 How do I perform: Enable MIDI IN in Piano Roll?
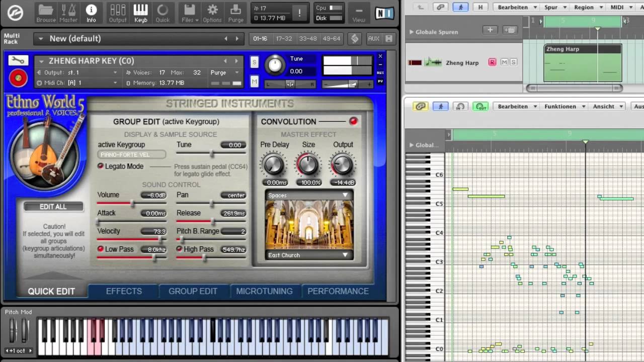[460, 106]
